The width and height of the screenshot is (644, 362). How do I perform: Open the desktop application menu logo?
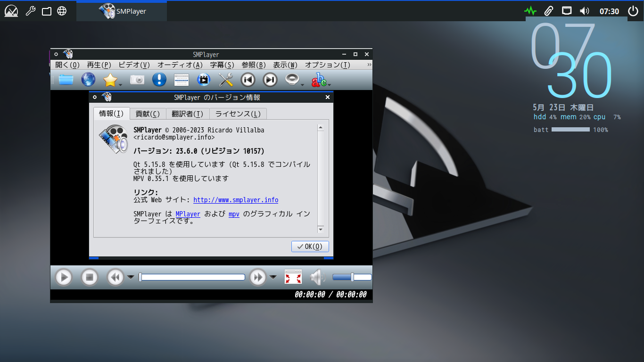11,11
